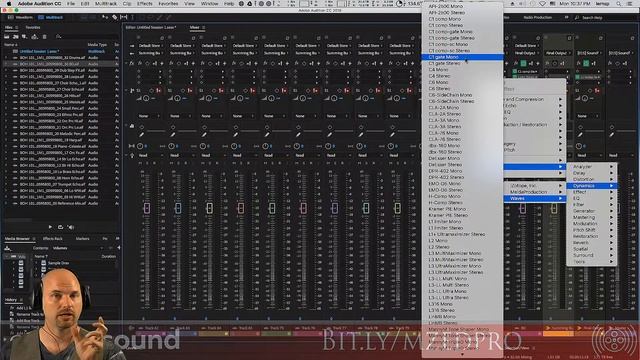Toggle Loop Playback in Files panel
The width and height of the screenshot is (640, 360).
pyautogui.click(x=60, y=227)
